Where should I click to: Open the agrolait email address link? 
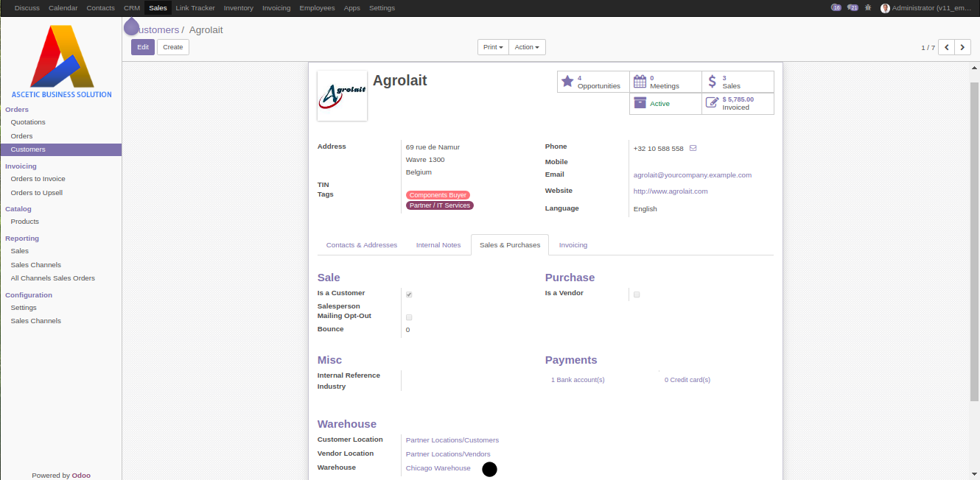tap(693, 175)
